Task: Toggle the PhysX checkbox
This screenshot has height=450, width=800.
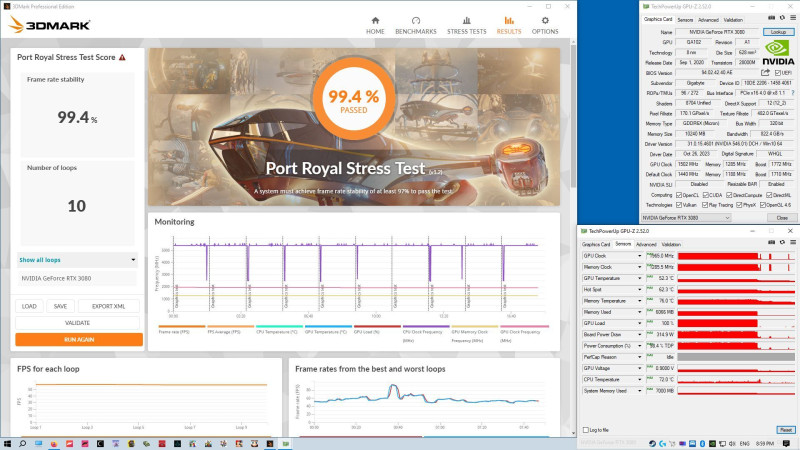Action: 739,205
